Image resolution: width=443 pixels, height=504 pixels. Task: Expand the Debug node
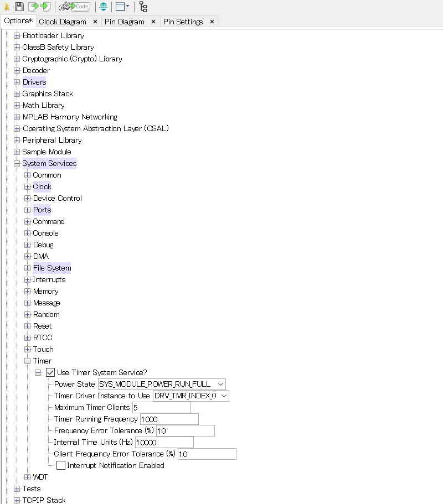(27, 245)
